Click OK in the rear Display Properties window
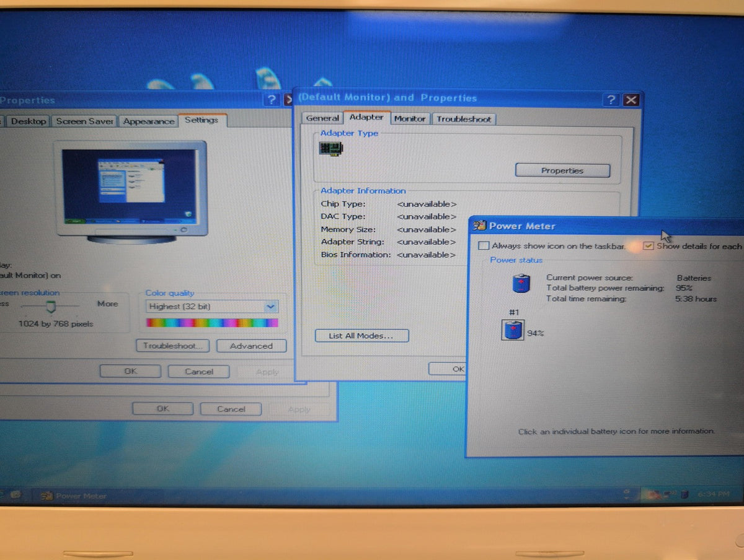Image resolution: width=744 pixels, height=560 pixels. [x=162, y=409]
